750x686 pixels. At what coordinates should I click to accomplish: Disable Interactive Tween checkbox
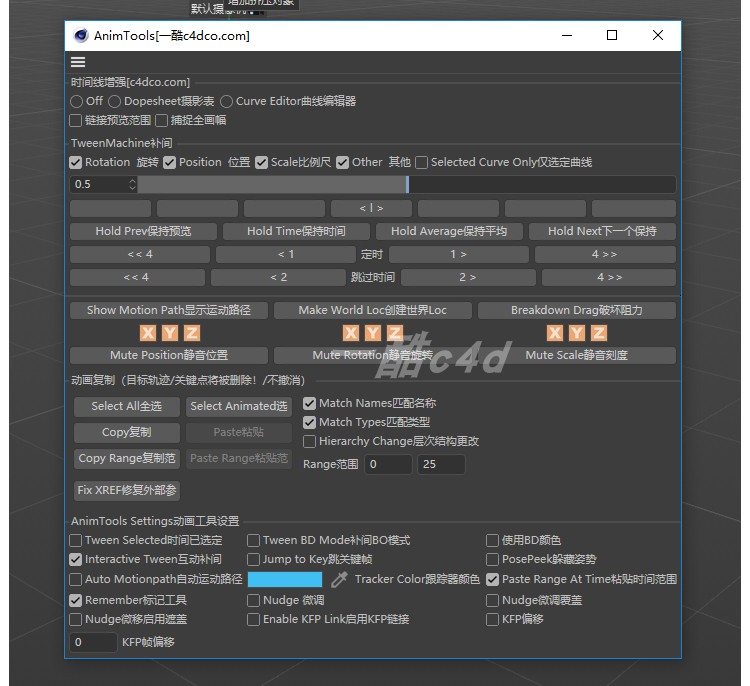tap(76, 559)
